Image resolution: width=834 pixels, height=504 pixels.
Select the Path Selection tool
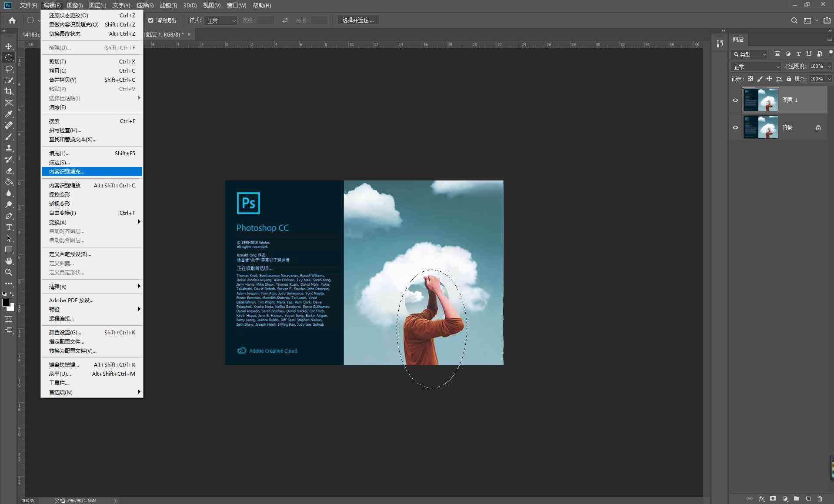(x=9, y=238)
